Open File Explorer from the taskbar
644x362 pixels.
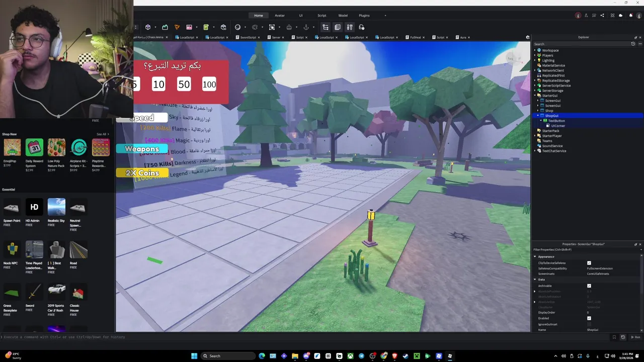tap(295, 356)
